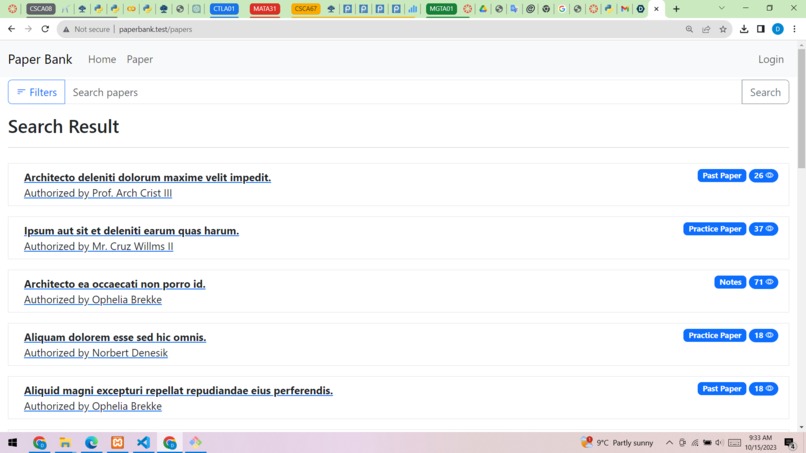The width and height of the screenshot is (806, 453).
Task: Open the Chrome three-dot menu
Action: tap(794, 29)
